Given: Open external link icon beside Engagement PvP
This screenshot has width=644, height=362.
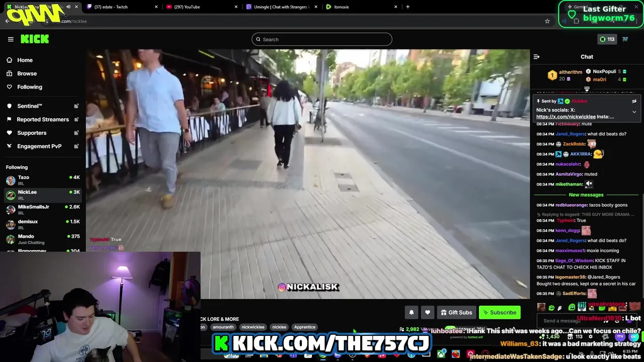Looking at the screenshot, I should [x=76, y=146].
